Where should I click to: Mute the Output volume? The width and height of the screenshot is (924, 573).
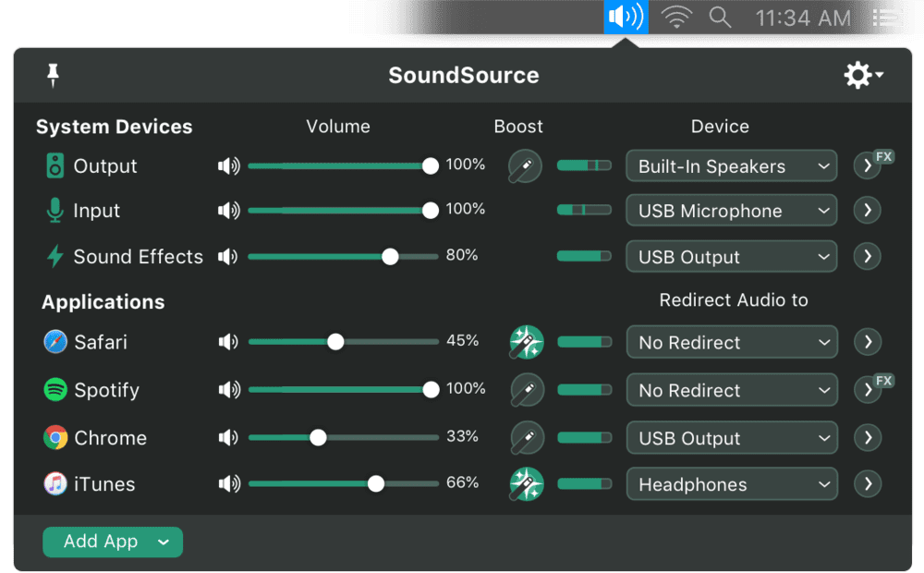coord(228,165)
